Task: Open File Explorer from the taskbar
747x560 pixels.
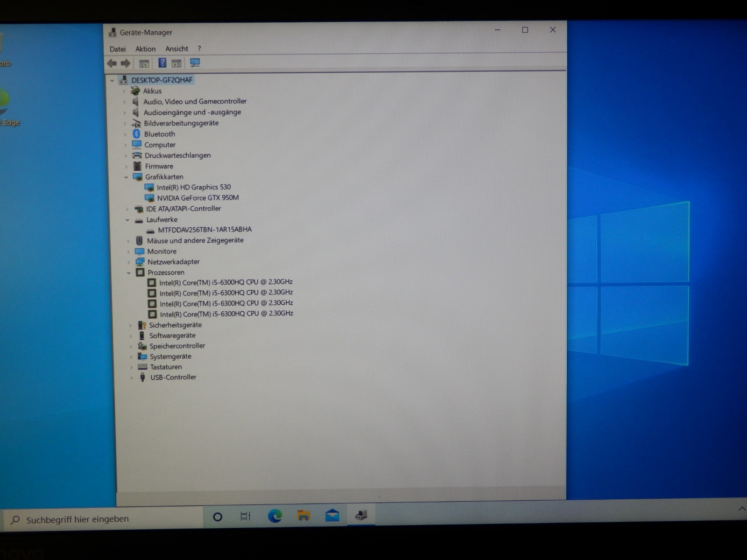Action: coord(303,516)
